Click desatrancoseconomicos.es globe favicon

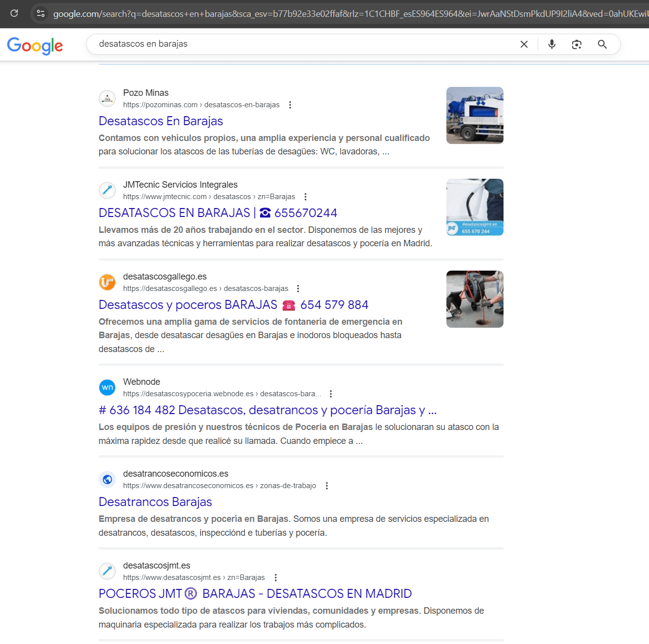tap(107, 479)
